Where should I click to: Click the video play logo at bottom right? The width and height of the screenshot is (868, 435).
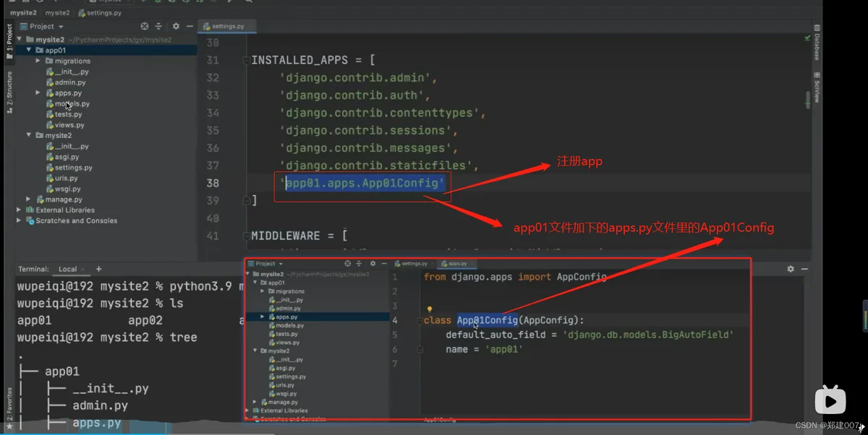tap(831, 400)
